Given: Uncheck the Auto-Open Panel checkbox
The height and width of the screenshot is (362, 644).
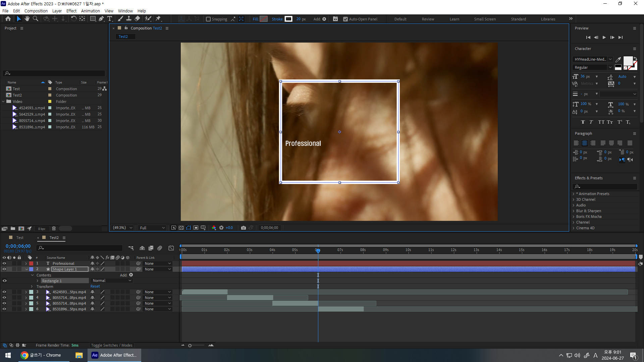Looking at the screenshot, I should click(x=345, y=19).
